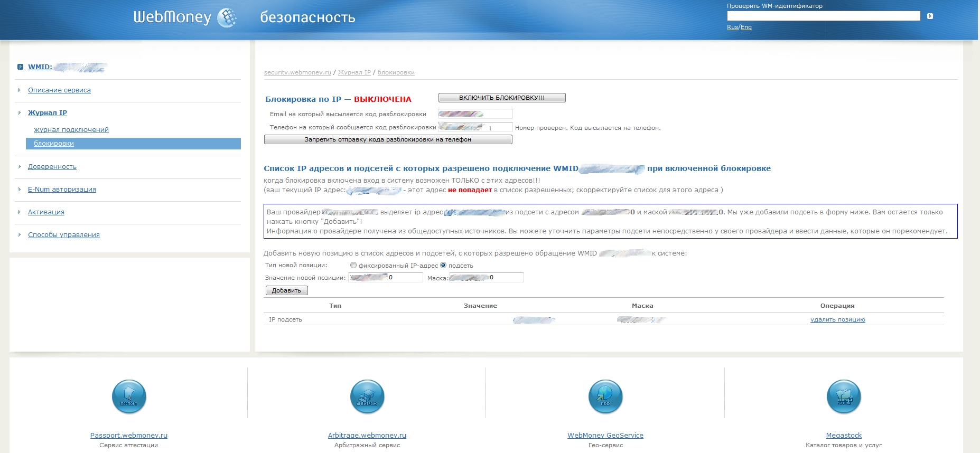Switch language to Rus

click(732, 27)
